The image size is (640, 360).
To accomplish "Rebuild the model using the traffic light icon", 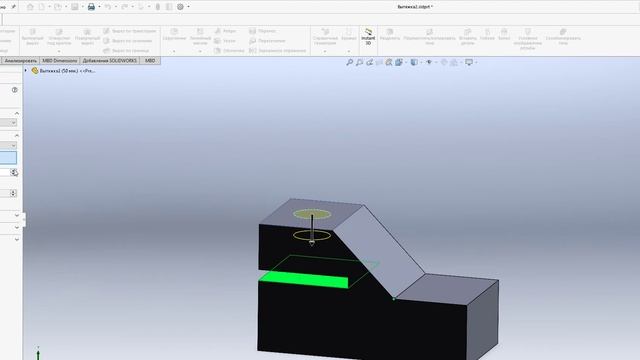I will [x=158, y=7].
